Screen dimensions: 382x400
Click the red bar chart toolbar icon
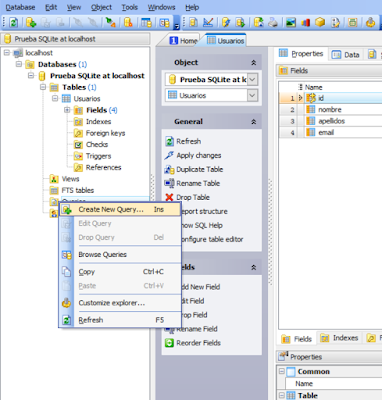tap(305, 23)
